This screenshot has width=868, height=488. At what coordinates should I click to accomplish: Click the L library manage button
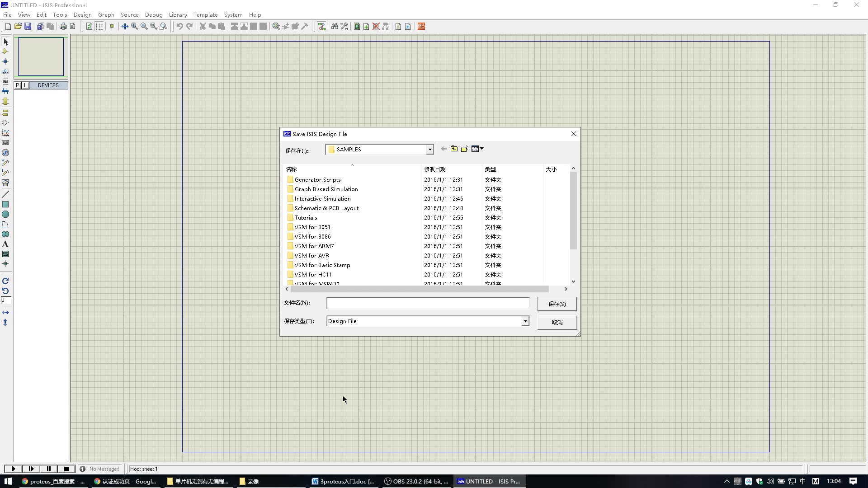point(25,85)
